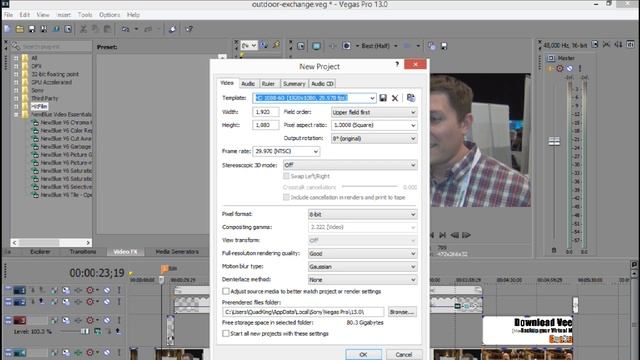Click Compositing Mode icon beside Level slider
This screenshot has height=360, width=640.
[x=97, y=331]
